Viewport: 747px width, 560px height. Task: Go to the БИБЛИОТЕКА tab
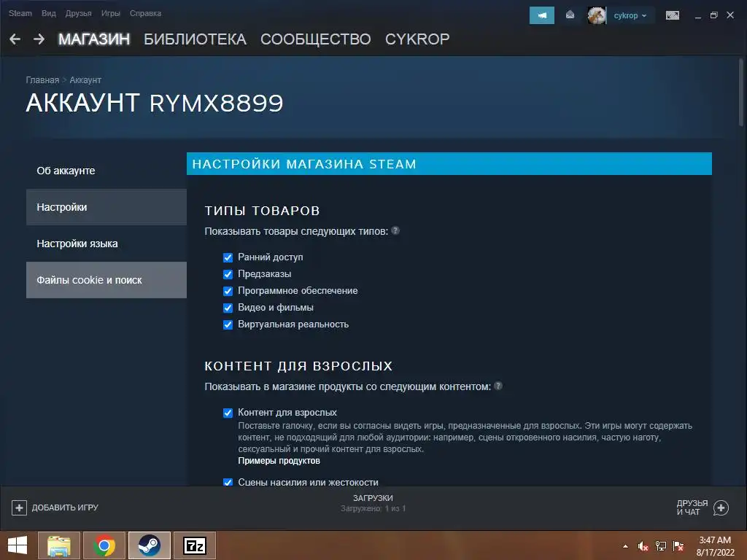(196, 39)
